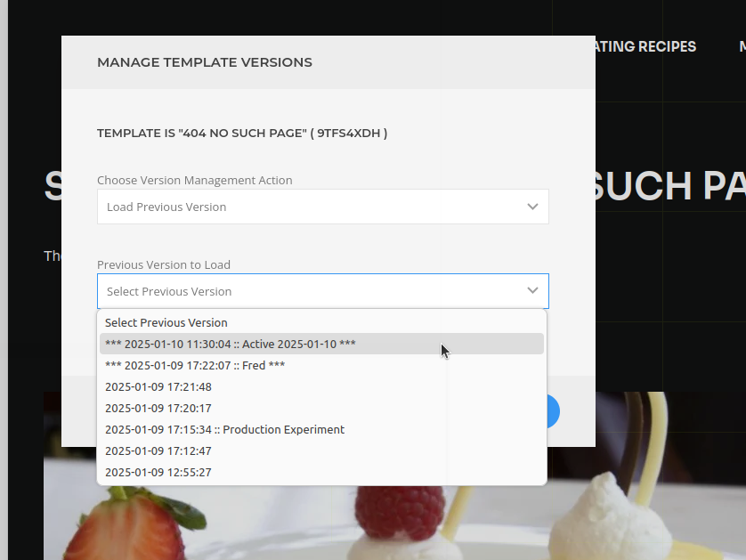This screenshot has height=560, width=746.
Task: Click the 'Choose Version Management Action' label
Action: [x=195, y=181]
